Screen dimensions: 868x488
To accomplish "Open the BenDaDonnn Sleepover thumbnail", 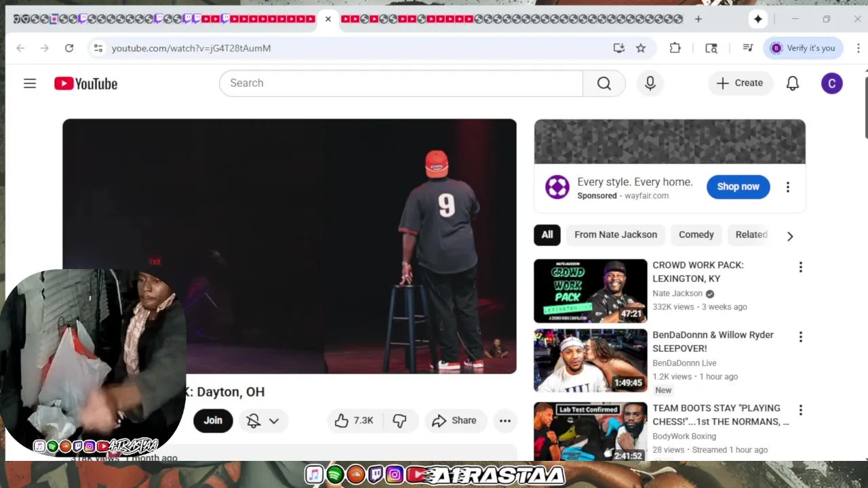I will click(590, 361).
